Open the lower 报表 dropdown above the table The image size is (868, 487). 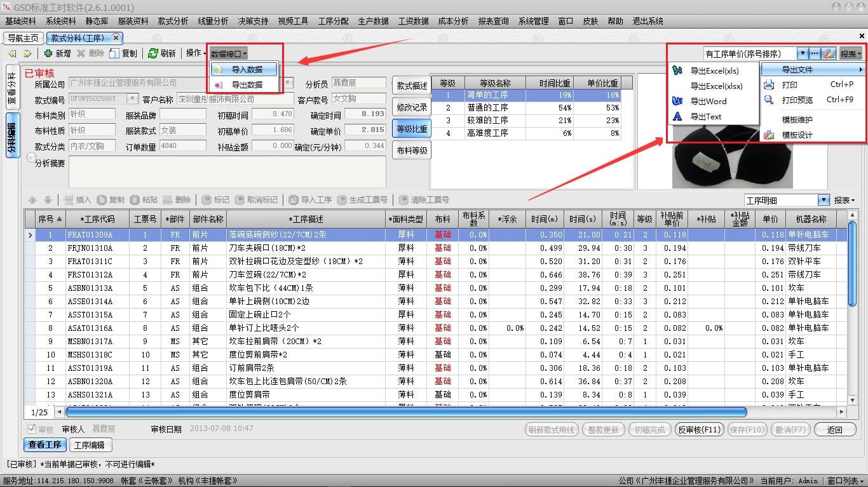pyautogui.click(x=844, y=200)
